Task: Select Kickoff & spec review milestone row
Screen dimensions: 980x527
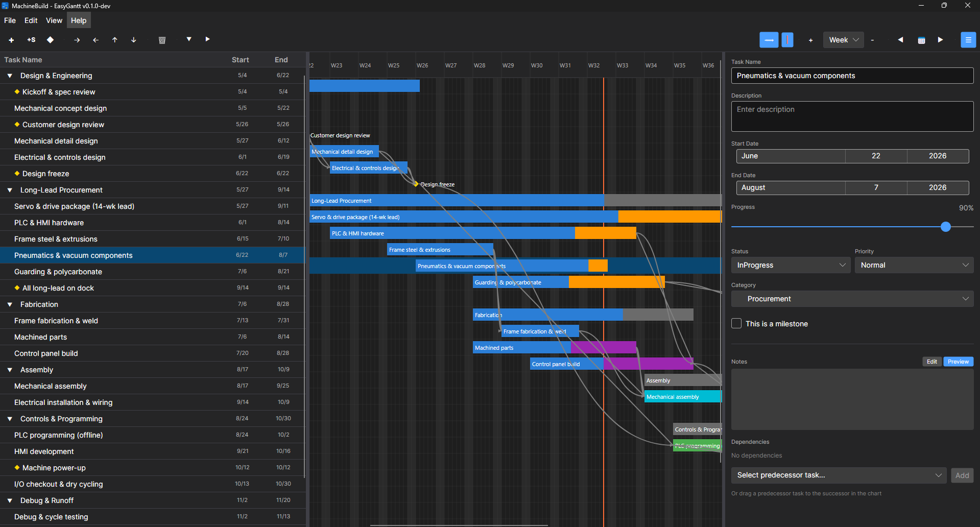Action: [x=152, y=92]
